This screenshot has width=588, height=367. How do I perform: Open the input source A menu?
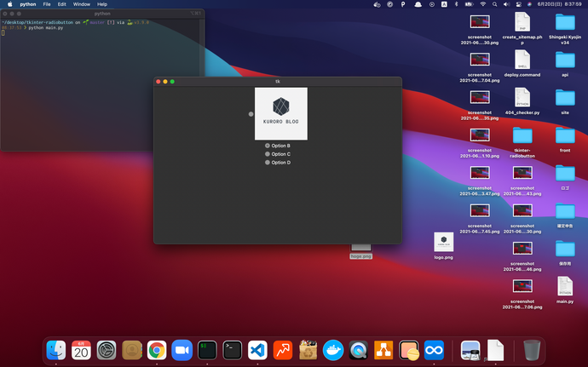point(444,4)
